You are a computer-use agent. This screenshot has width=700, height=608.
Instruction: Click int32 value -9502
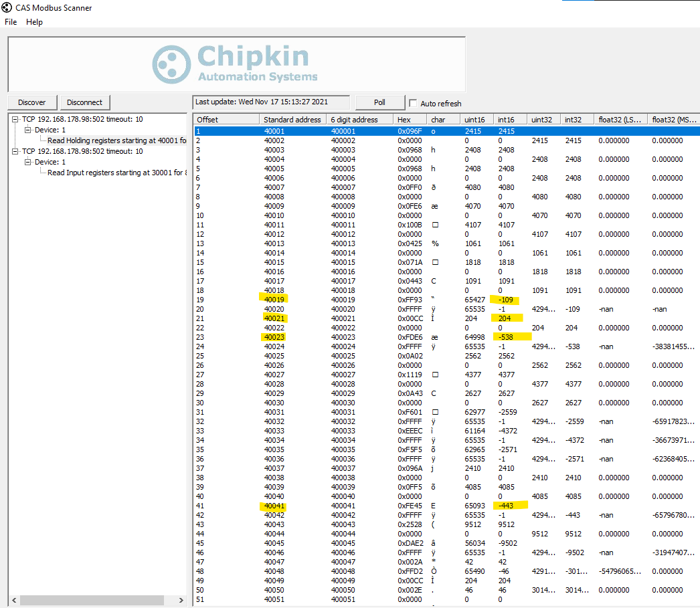574,552
